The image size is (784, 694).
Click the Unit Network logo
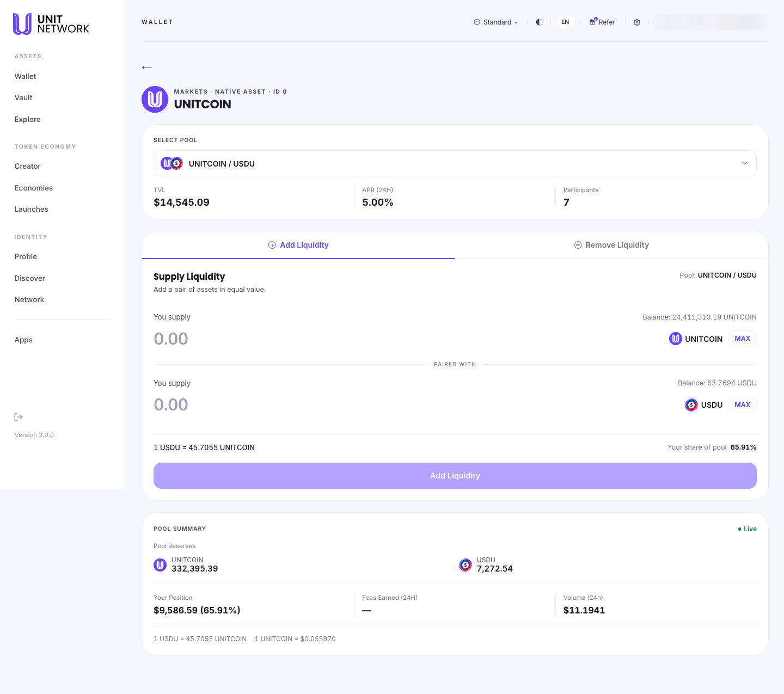point(51,24)
